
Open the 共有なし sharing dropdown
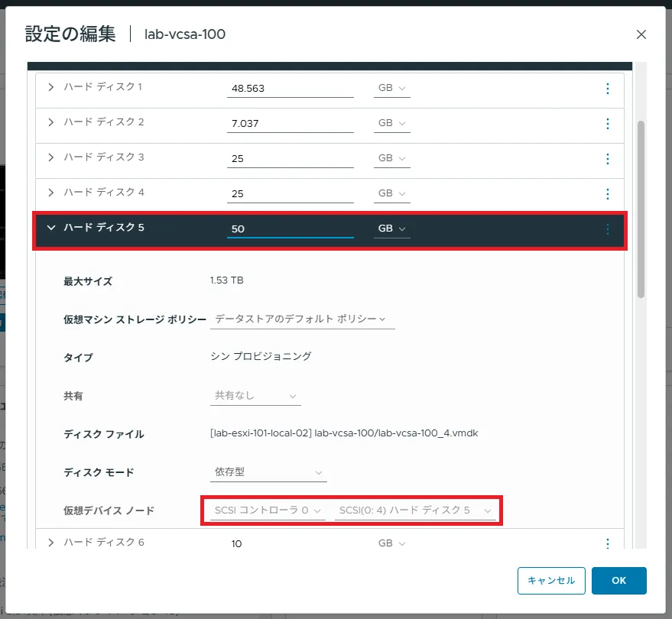click(x=255, y=396)
